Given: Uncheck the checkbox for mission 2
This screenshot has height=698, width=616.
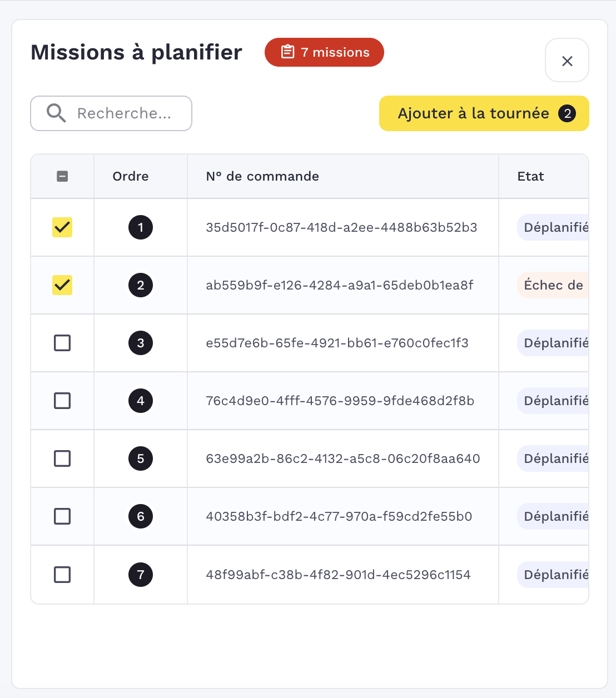Looking at the screenshot, I should pos(62,285).
